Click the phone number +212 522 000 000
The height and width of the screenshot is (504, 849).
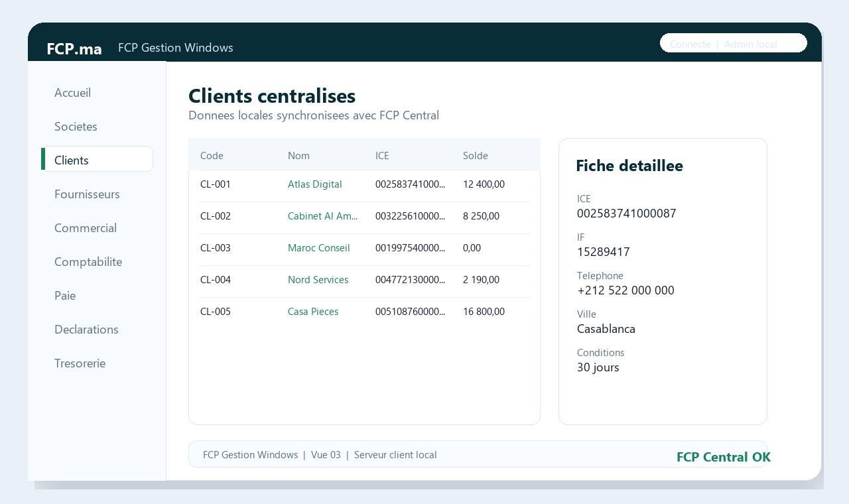point(625,290)
